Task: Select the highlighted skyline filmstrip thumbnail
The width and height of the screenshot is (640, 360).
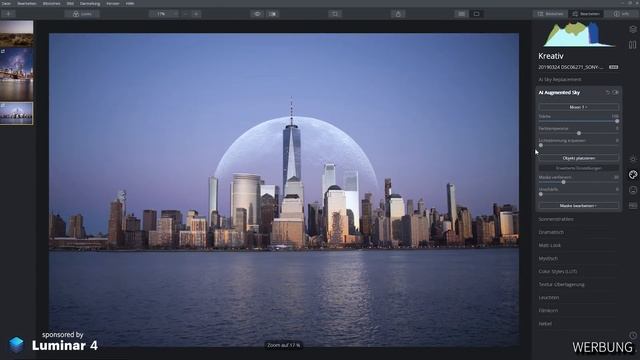Action: click(17, 113)
